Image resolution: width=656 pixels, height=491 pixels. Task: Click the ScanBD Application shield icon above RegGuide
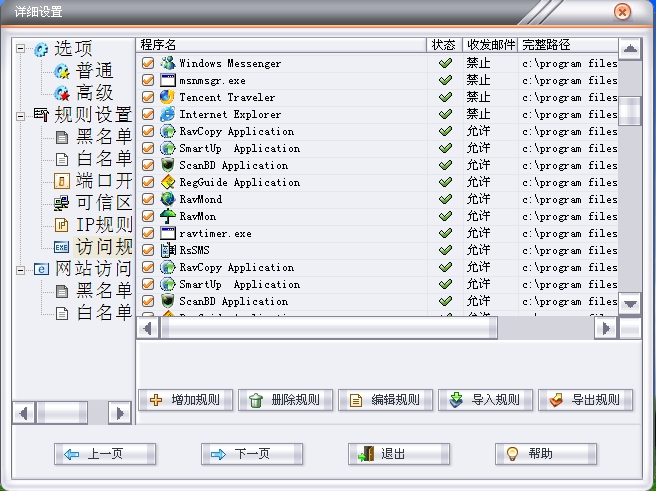[168, 165]
